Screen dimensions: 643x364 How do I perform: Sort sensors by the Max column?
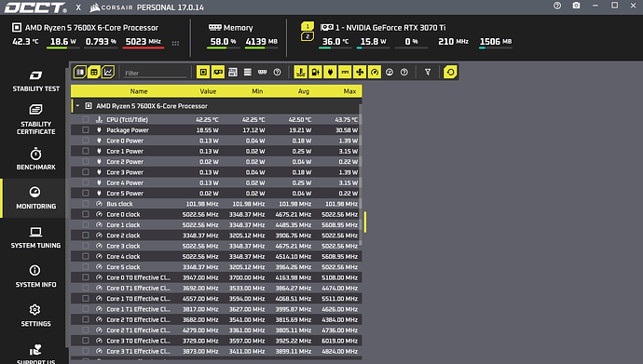(x=349, y=91)
